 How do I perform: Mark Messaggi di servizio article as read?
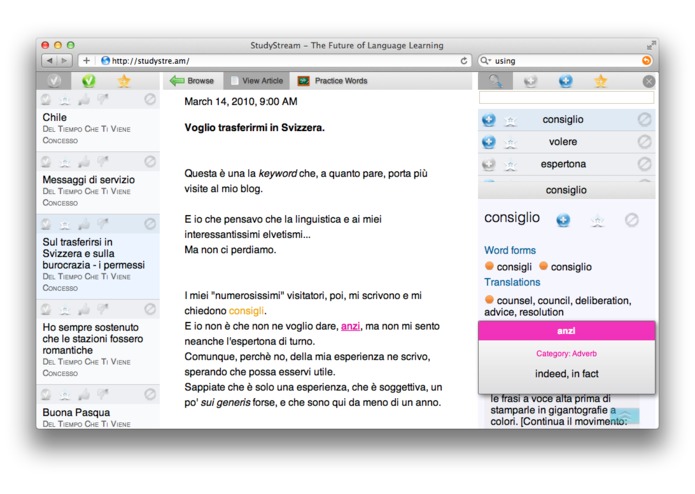[46, 162]
